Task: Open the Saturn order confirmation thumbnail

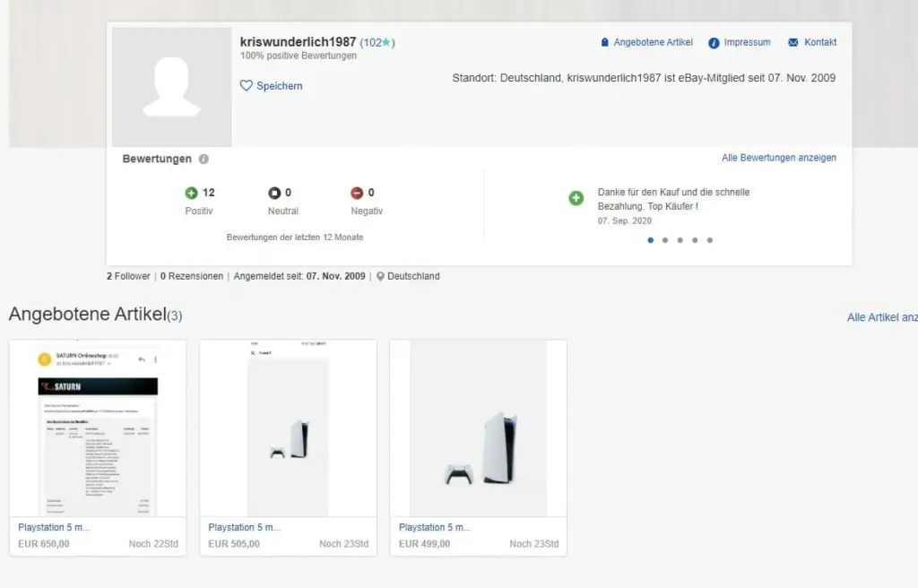Action: 98,428
